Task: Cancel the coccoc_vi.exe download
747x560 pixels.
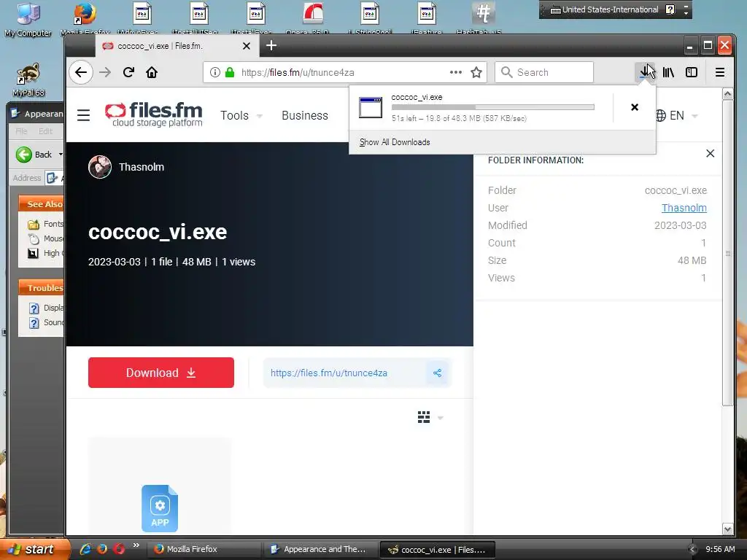Action: [x=634, y=107]
